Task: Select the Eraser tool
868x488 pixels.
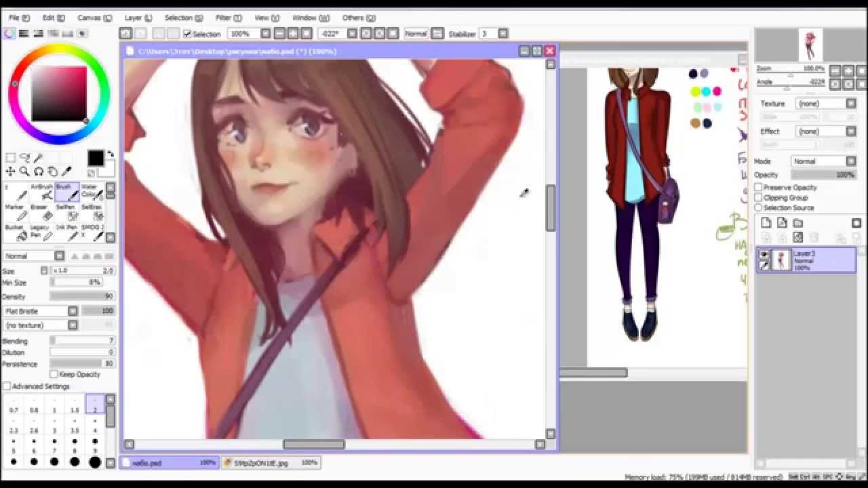Action: coord(42,212)
